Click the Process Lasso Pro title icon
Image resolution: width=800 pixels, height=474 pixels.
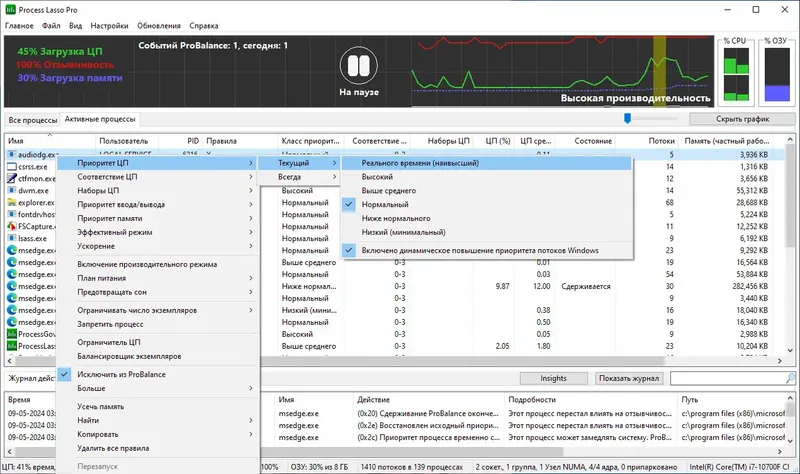(x=10, y=9)
